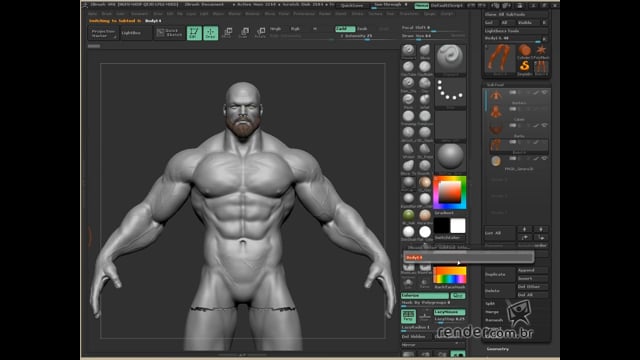The width and height of the screenshot is (640, 360).
Task: Click the Del Hidden button
Action: tap(416, 337)
